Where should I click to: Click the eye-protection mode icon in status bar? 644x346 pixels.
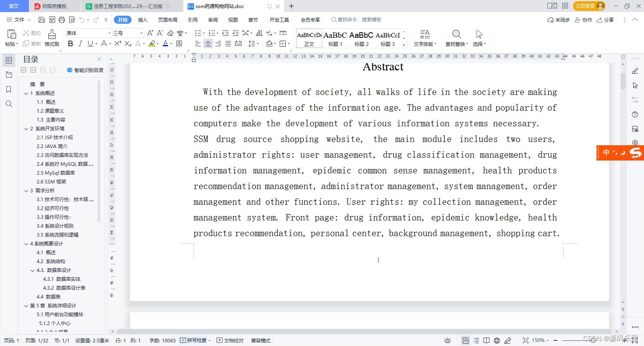(x=447, y=340)
